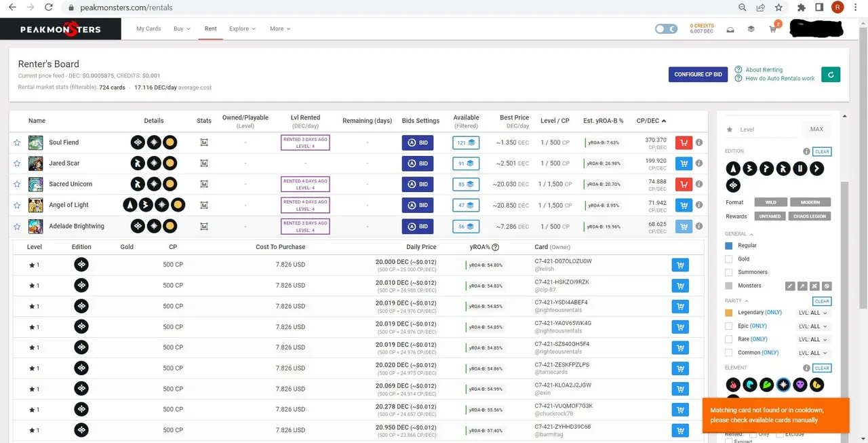Viewport: 868px width, 443px height.
Task: Bookmark this page with browser star
Action: coord(778,7)
